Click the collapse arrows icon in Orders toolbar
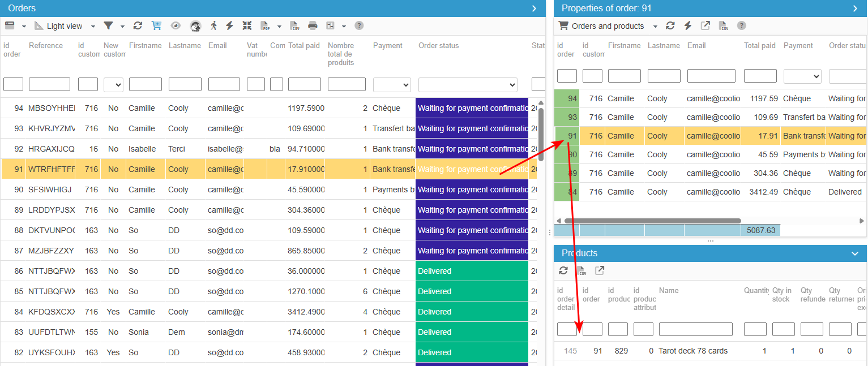868x366 pixels. 247,25
